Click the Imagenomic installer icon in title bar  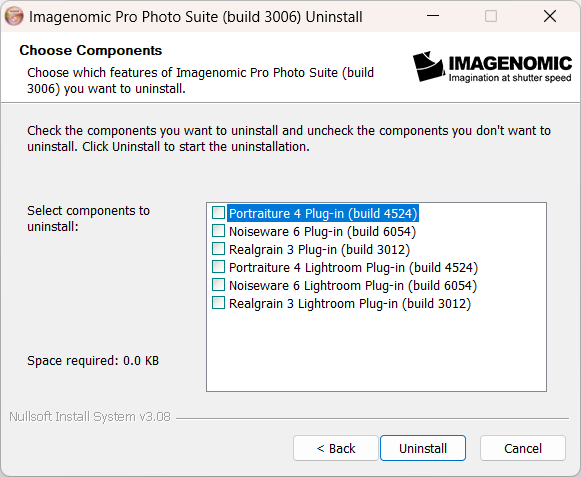pyautogui.click(x=14, y=16)
